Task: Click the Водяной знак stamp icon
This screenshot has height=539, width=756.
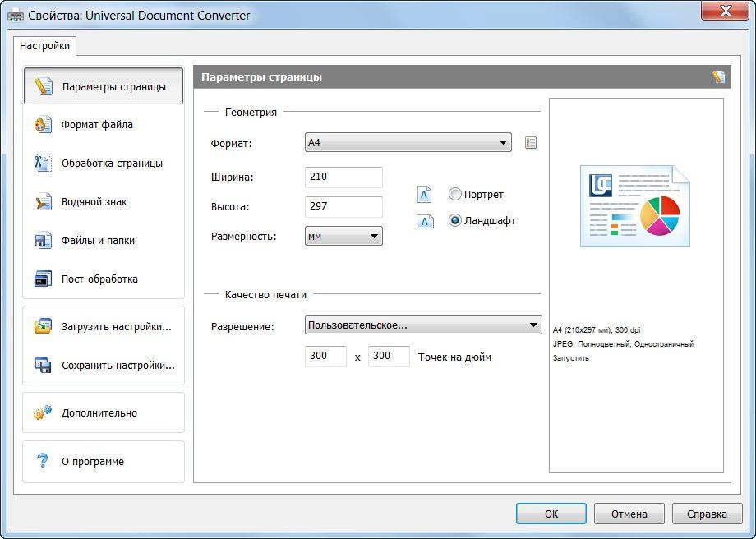Action: [x=43, y=201]
